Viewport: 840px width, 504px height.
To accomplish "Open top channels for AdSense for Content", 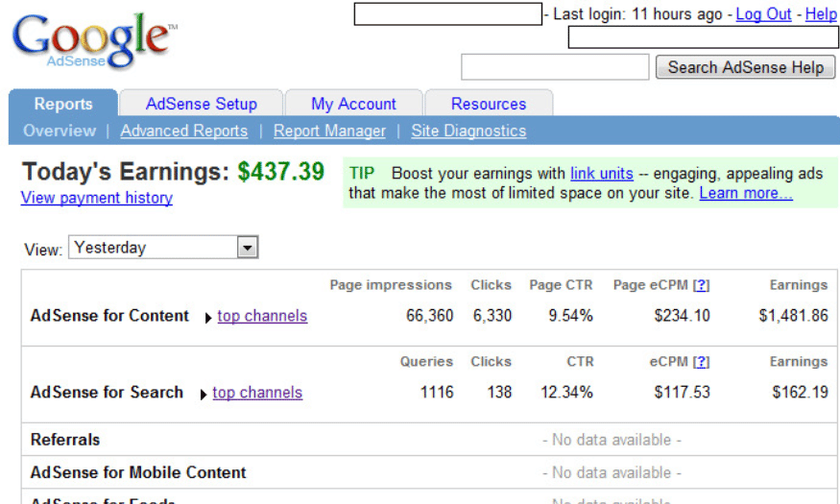I will (262, 316).
